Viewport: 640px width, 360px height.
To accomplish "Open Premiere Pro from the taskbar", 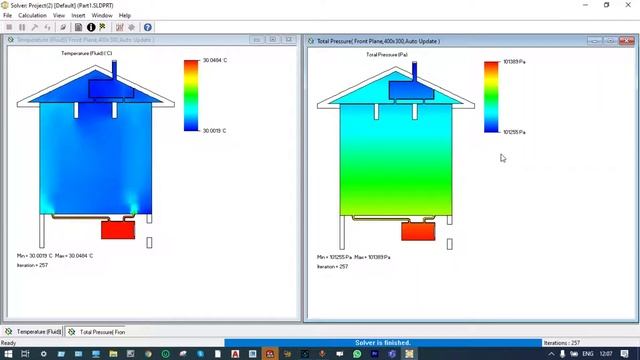I will click(x=374, y=354).
